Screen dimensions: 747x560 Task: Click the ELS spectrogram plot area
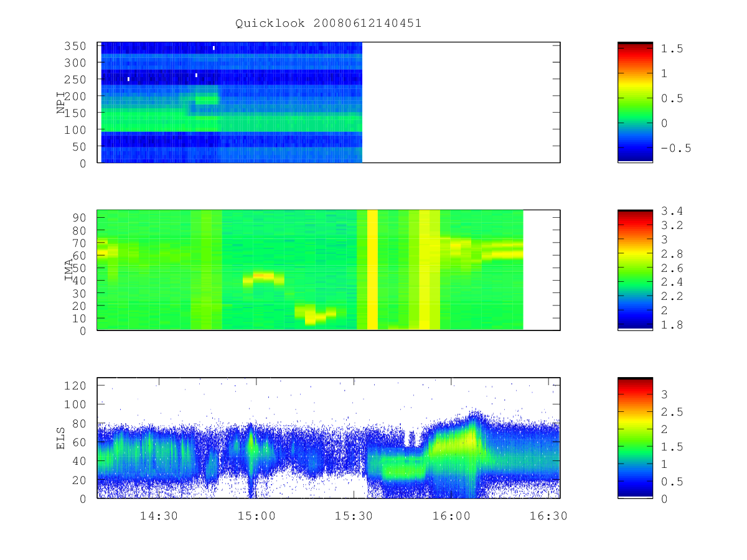pos(329,437)
